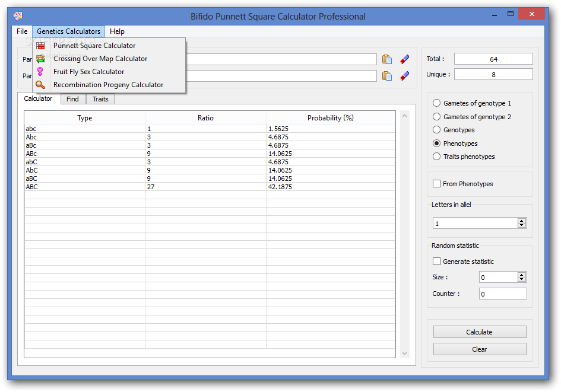Click the application logo in title bar
561x392 pixels.
point(18,16)
